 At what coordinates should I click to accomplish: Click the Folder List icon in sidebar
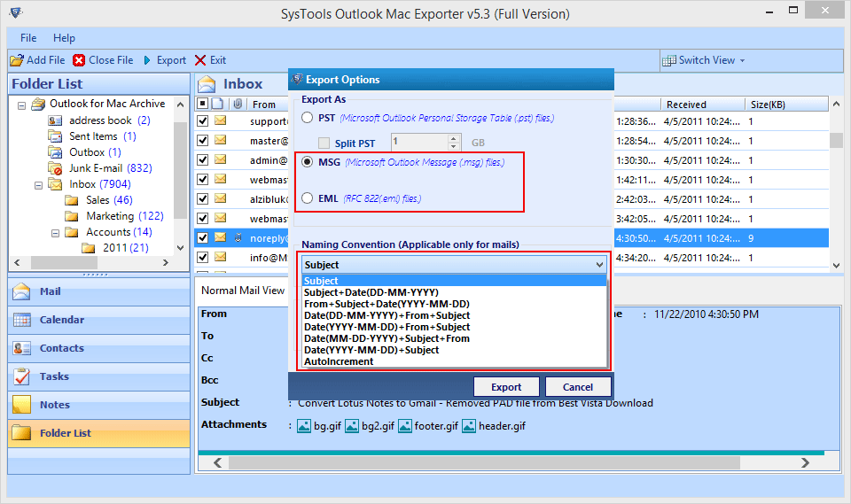pyautogui.click(x=21, y=432)
